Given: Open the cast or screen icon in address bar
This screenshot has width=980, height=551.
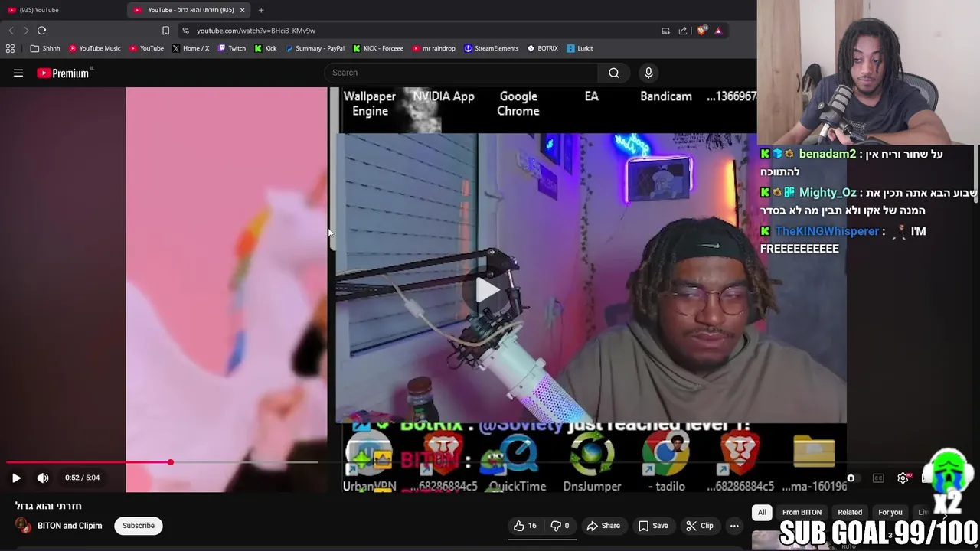Looking at the screenshot, I should 665,31.
